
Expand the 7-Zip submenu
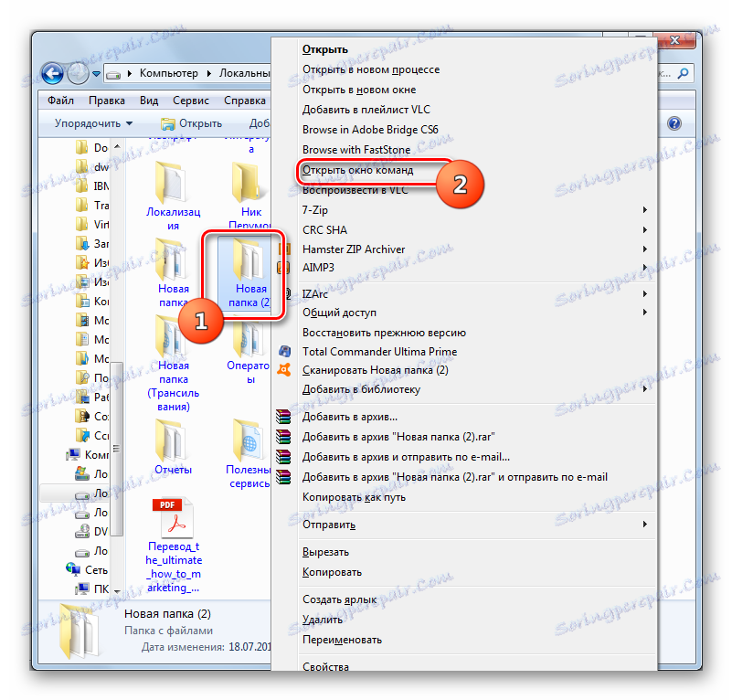click(644, 209)
